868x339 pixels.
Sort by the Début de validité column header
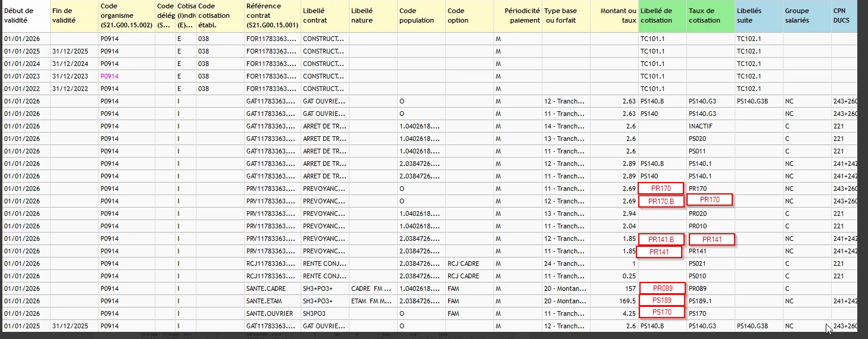pos(26,16)
